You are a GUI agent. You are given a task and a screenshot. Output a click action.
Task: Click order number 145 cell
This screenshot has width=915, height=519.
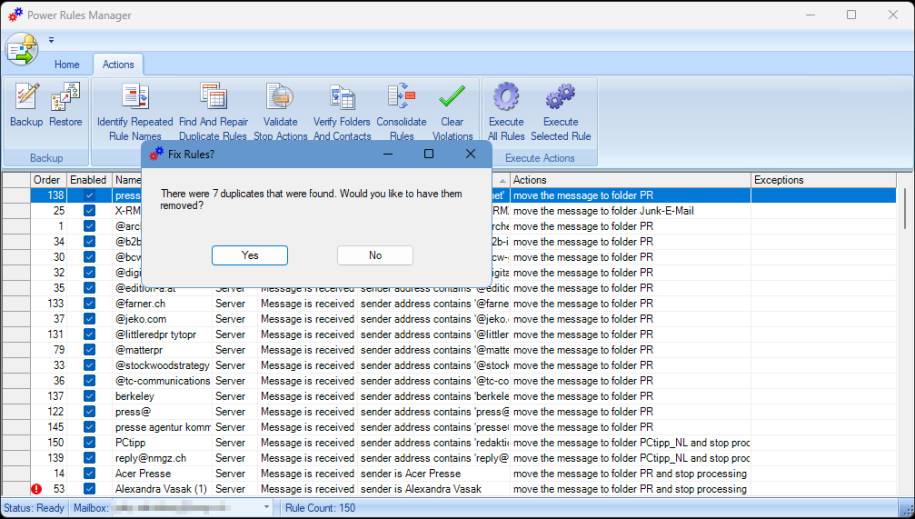pos(49,427)
